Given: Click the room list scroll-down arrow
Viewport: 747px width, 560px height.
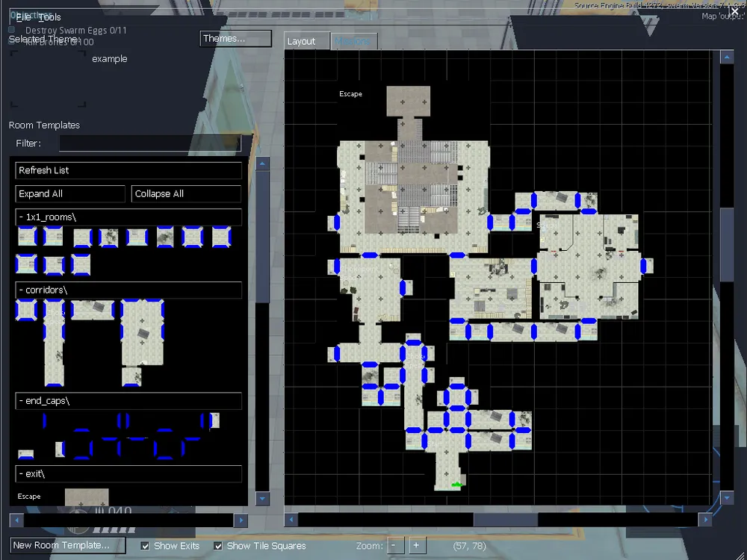Looking at the screenshot, I should 262,499.
